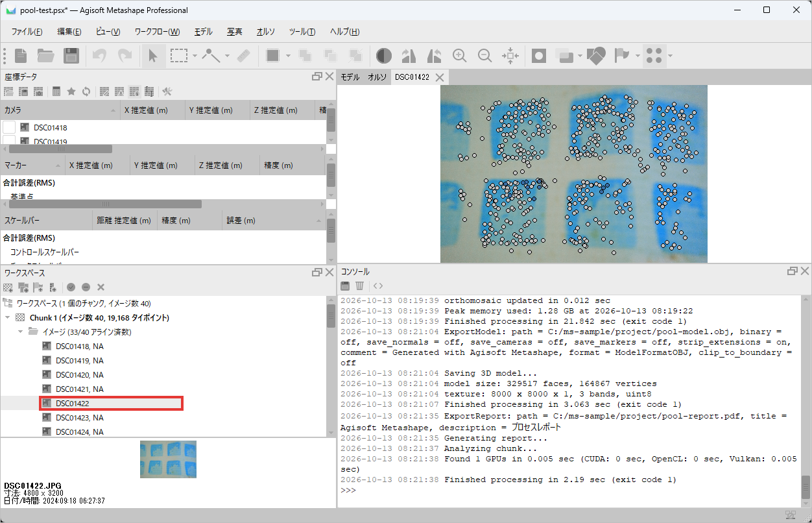Open a project with the folder icon
This screenshot has width=812, height=523.
point(45,56)
